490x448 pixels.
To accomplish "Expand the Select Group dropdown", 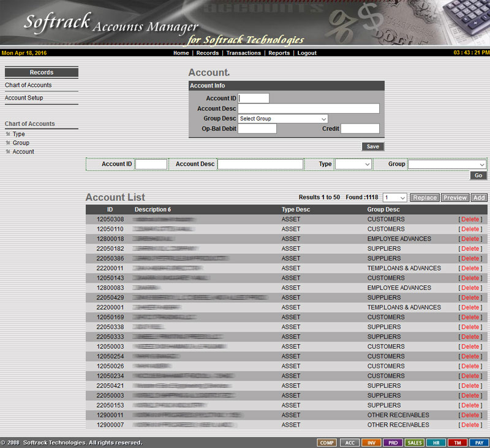I will [x=283, y=119].
